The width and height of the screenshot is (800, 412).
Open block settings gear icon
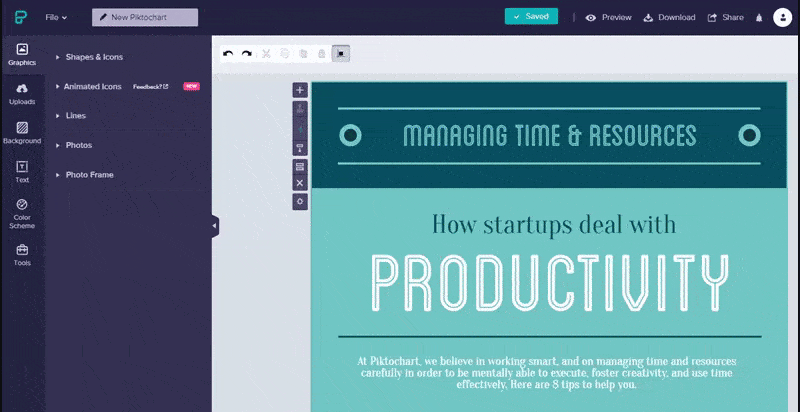[x=300, y=201]
